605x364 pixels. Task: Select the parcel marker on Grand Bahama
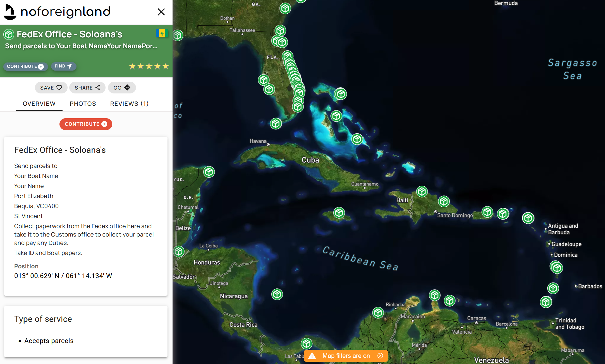341,94
